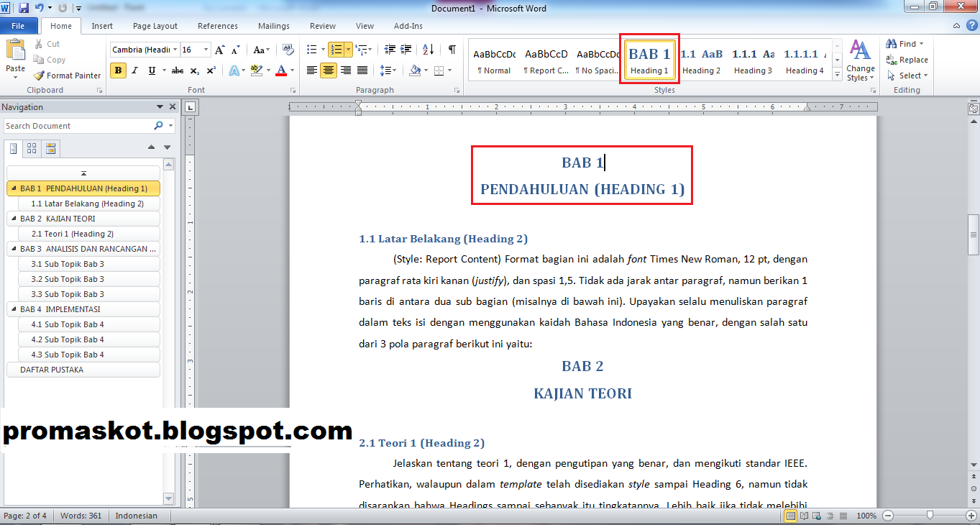Open the Review tab
Screen dimensions: 980x525
[323, 26]
